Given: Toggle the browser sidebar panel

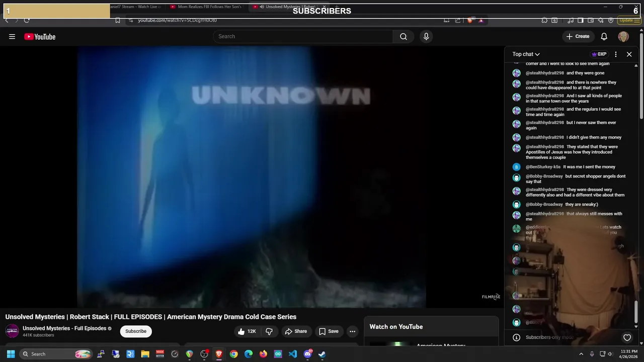Looking at the screenshot, I should pyautogui.click(x=580, y=20).
